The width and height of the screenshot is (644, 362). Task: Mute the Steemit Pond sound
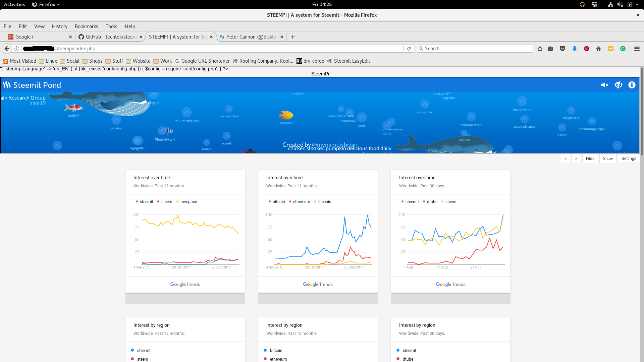point(605,85)
